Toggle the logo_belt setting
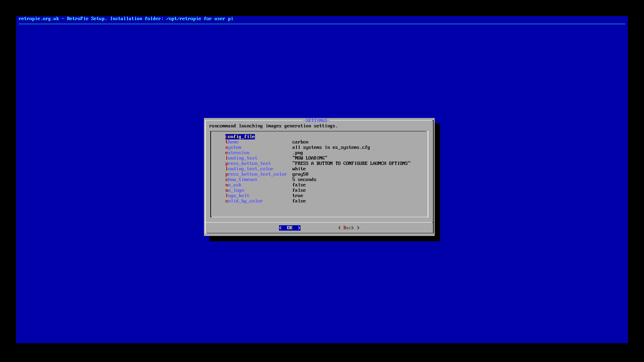 click(237, 196)
